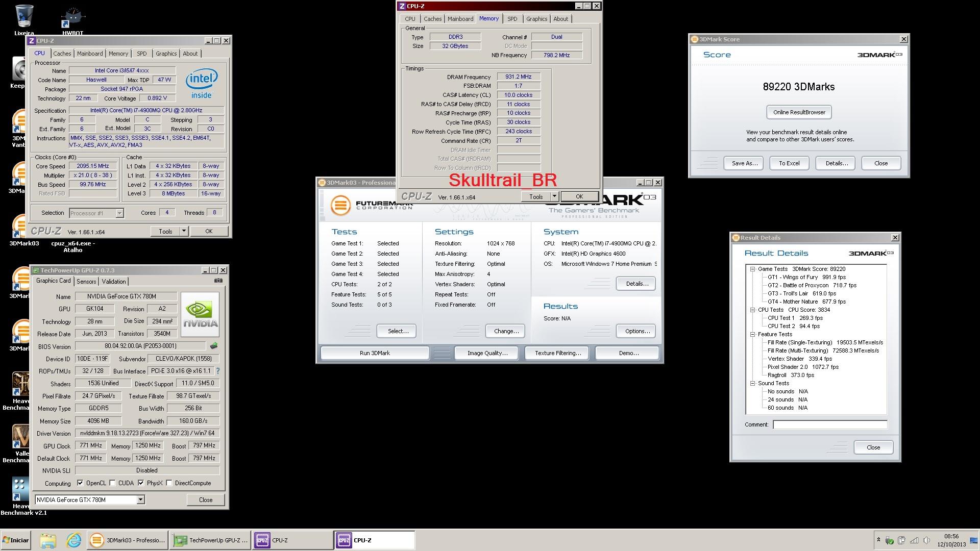The image size is (980, 551).
Task: Click Details... button in 3DMark Score window
Action: [x=835, y=163]
